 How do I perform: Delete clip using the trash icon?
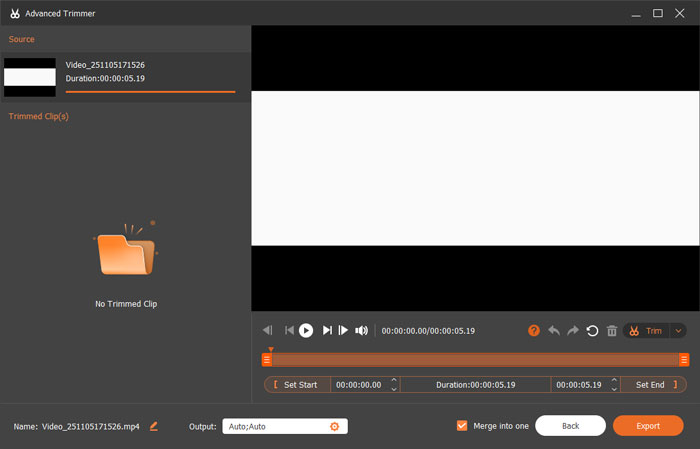pyautogui.click(x=612, y=331)
